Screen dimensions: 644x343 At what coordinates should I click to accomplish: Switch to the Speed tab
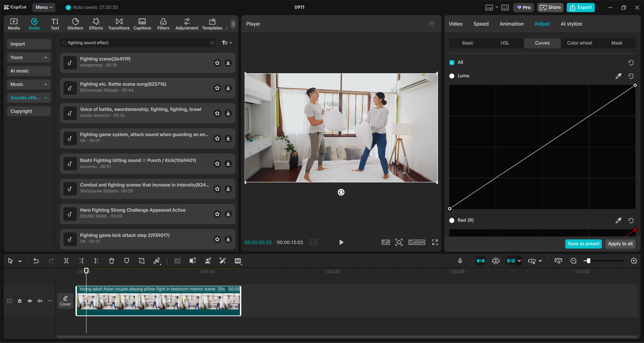point(481,24)
